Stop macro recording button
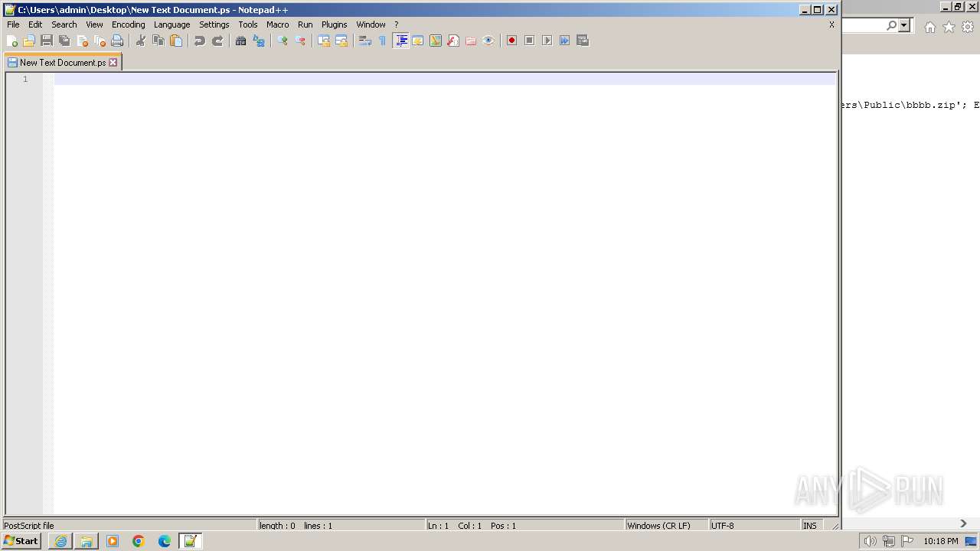Screen dimensions: 980x551 tap(530, 41)
